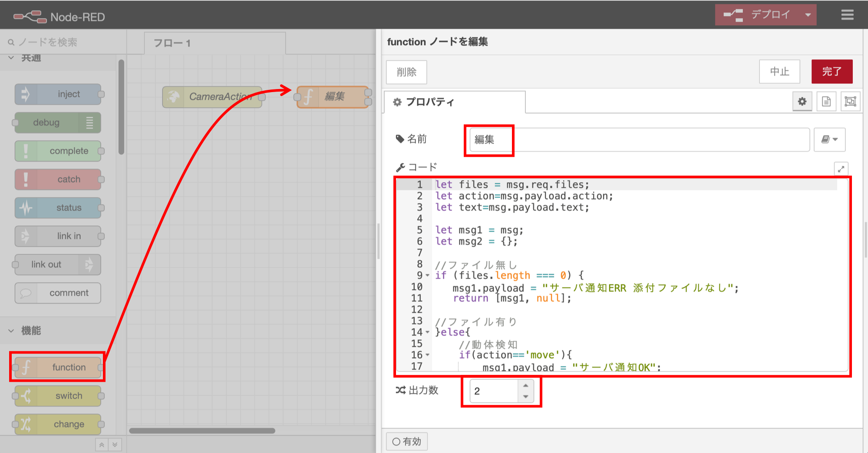
Task: Click the canvas horizontal scrollbar
Action: pos(202,431)
